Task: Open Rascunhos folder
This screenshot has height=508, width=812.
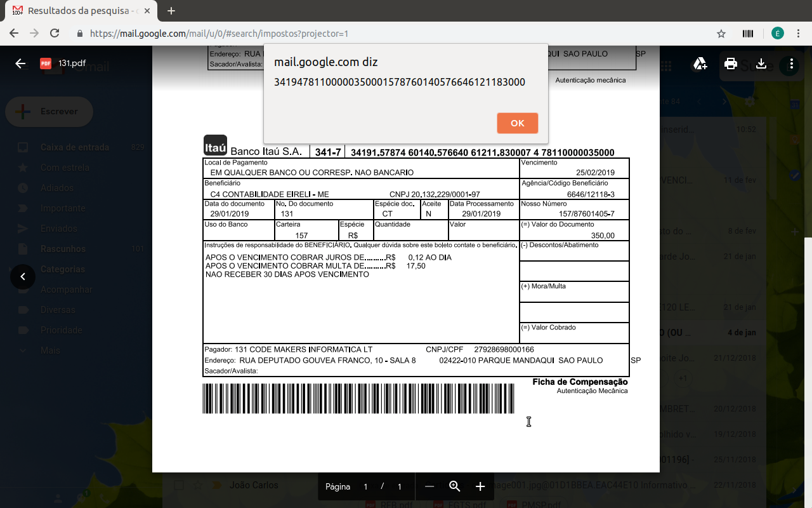Action: click(x=63, y=249)
